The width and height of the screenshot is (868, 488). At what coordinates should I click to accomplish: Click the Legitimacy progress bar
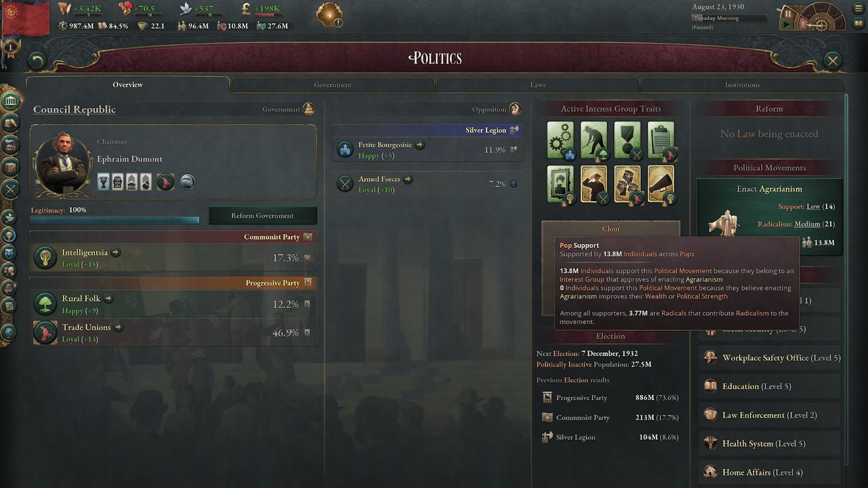click(x=115, y=220)
